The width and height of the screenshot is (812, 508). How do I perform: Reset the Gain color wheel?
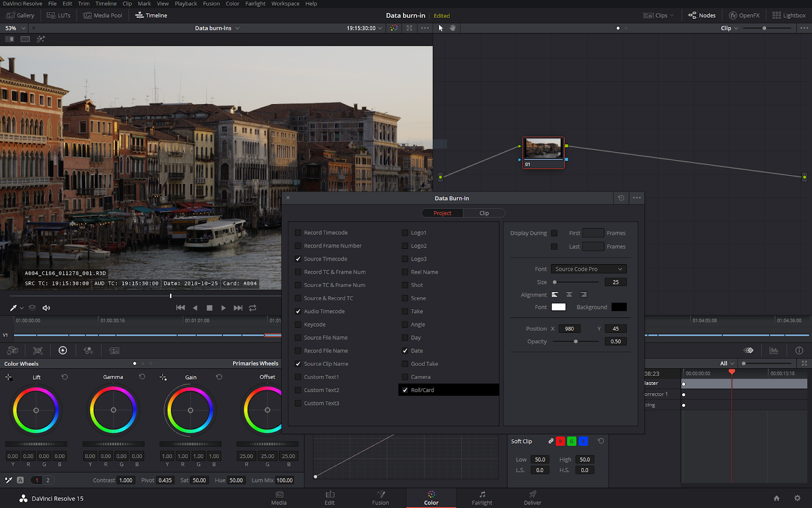point(219,377)
